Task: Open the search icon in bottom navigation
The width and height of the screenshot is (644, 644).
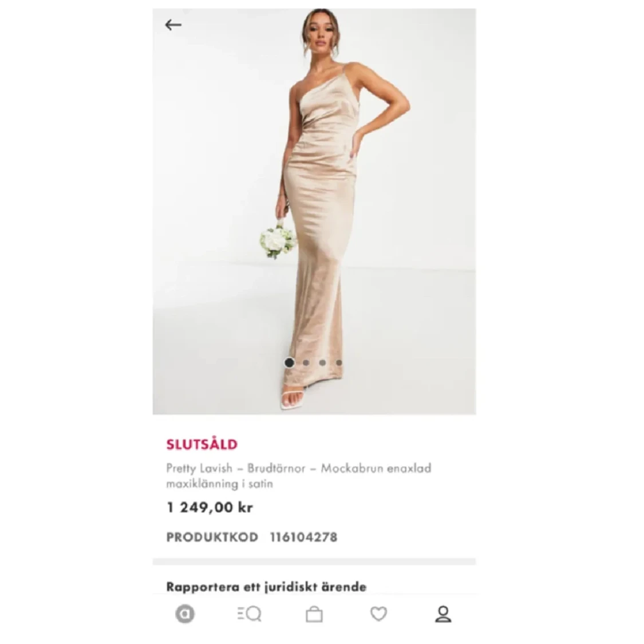Action: click(250, 614)
